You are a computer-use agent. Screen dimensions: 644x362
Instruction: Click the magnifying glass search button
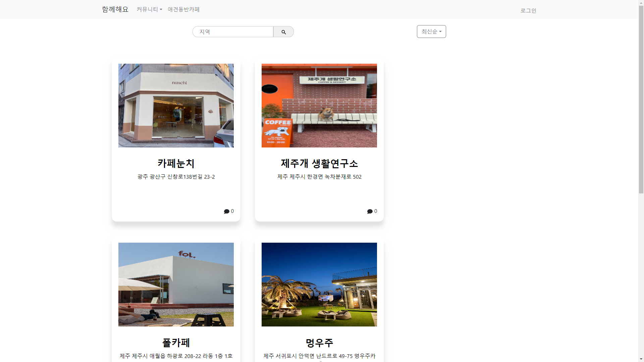283,32
